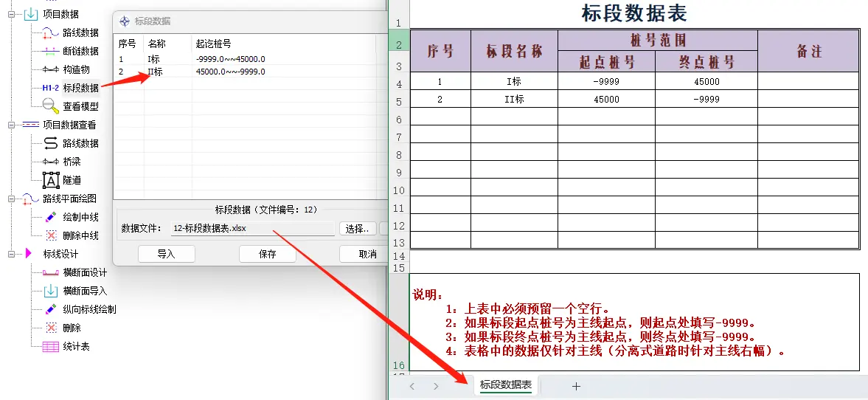Open 查看模型 magnifier item
The width and height of the screenshot is (868, 400).
80,106
